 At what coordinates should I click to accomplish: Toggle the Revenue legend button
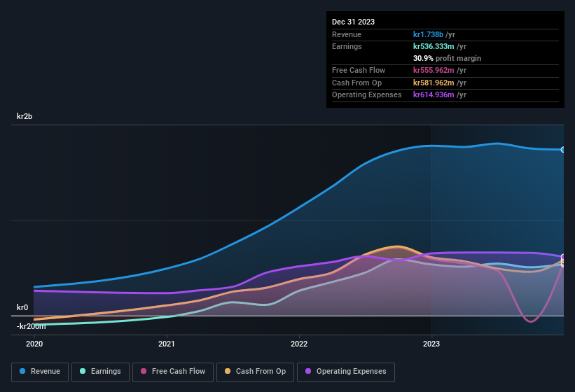[x=40, y=372]
